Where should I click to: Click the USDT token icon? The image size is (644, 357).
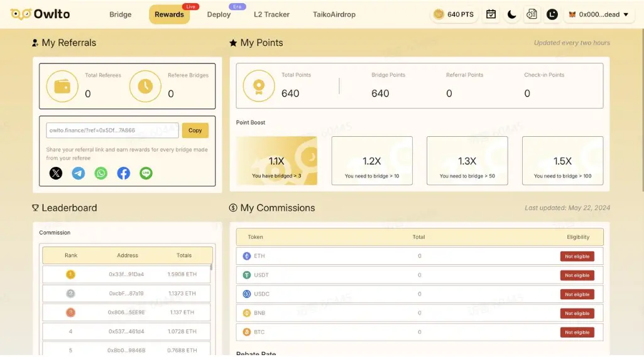[247, 275]
